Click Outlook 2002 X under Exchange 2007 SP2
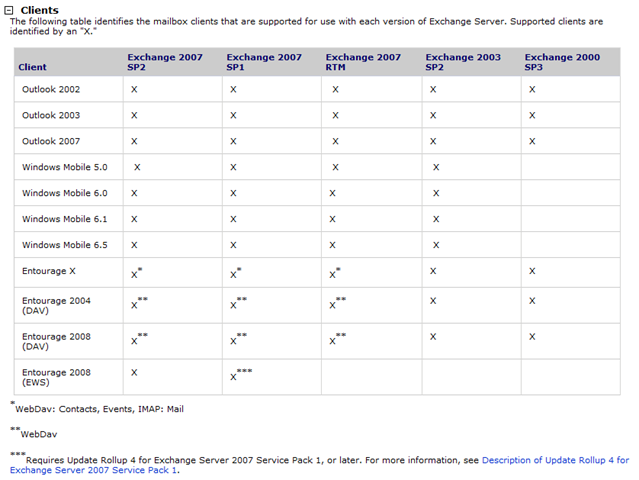Viewport: 639px width, 480px height. pos(134,89)
